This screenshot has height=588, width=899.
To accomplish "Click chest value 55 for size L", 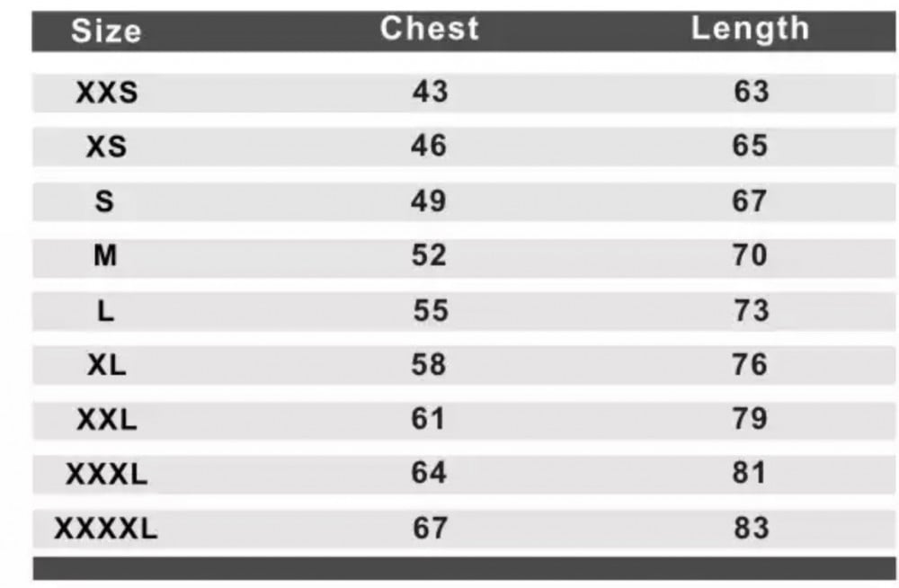I will [x=429, y=310].
